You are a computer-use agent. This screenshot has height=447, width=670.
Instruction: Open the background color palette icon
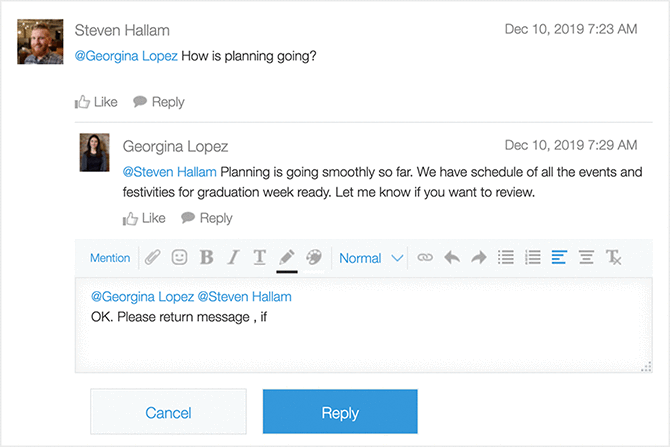click(314, 258)
